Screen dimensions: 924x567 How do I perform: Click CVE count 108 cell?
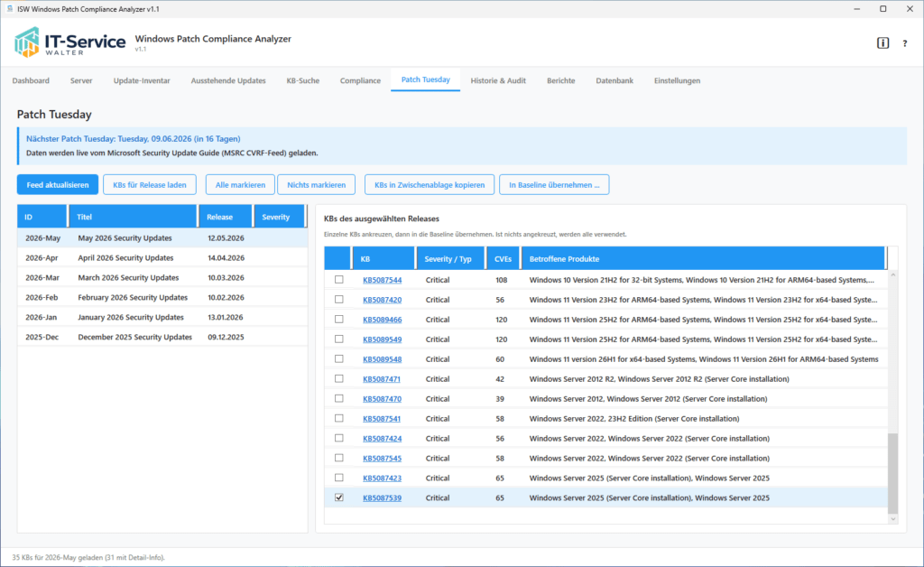502,280
